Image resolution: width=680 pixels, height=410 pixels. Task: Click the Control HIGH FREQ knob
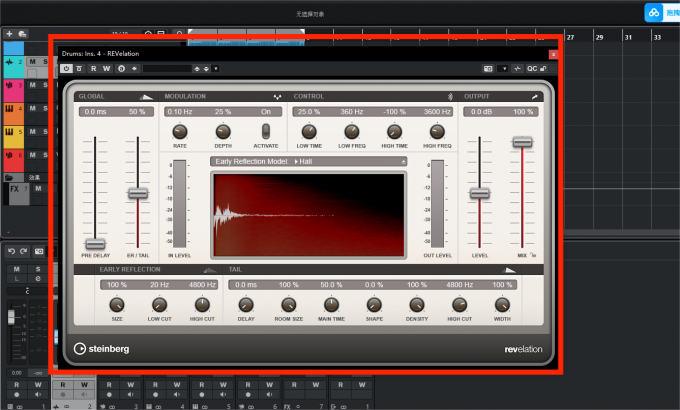[x=437, y=131]
